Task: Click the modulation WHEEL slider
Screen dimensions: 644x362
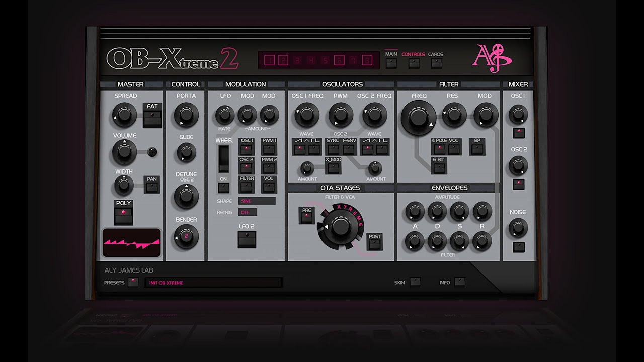Action: 223,160
